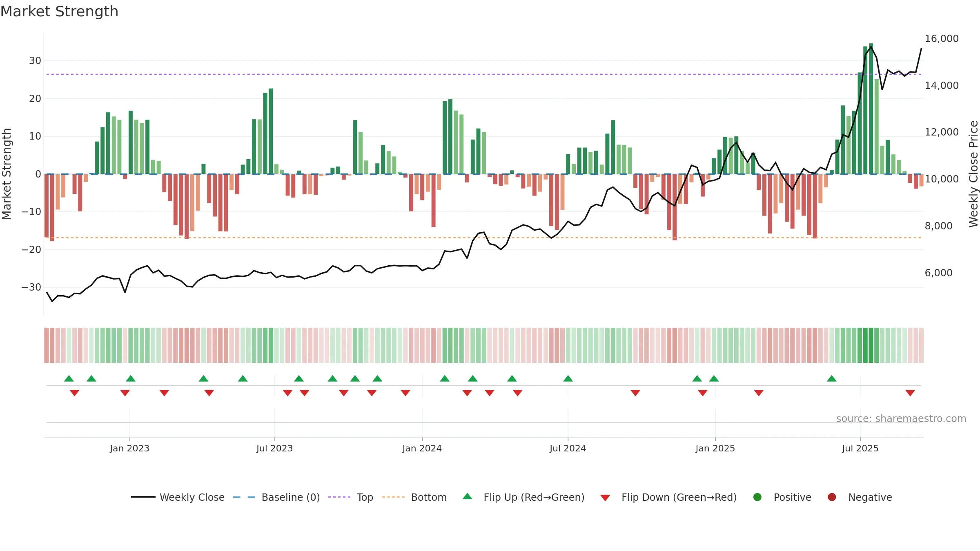Click the 10,000 price axis label

[942, 179]
